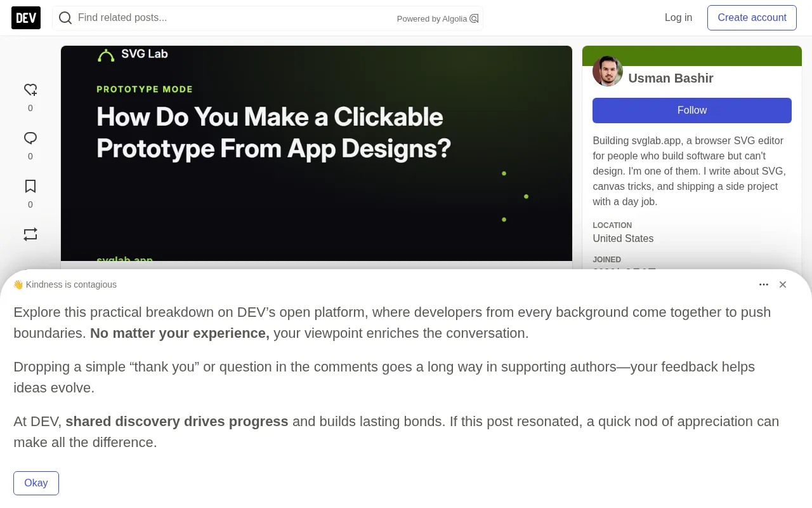Viewport: 812px width, 508px height.
Task: Open the SVG Lab cover image
Action: (317, 153)
